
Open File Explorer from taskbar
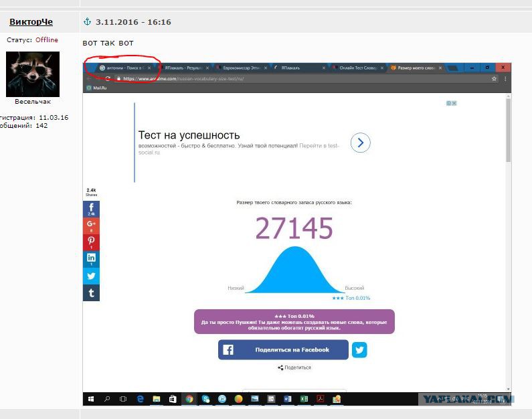156,399
